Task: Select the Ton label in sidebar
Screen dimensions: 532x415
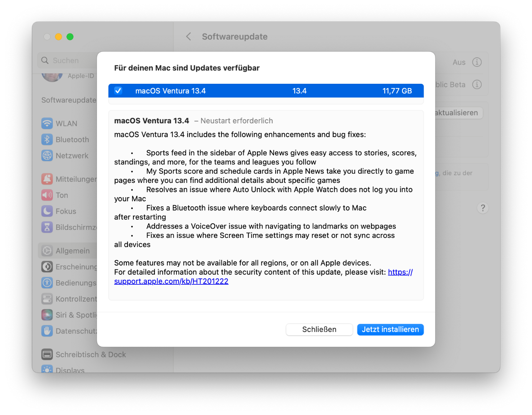Action: coord(62,196)
